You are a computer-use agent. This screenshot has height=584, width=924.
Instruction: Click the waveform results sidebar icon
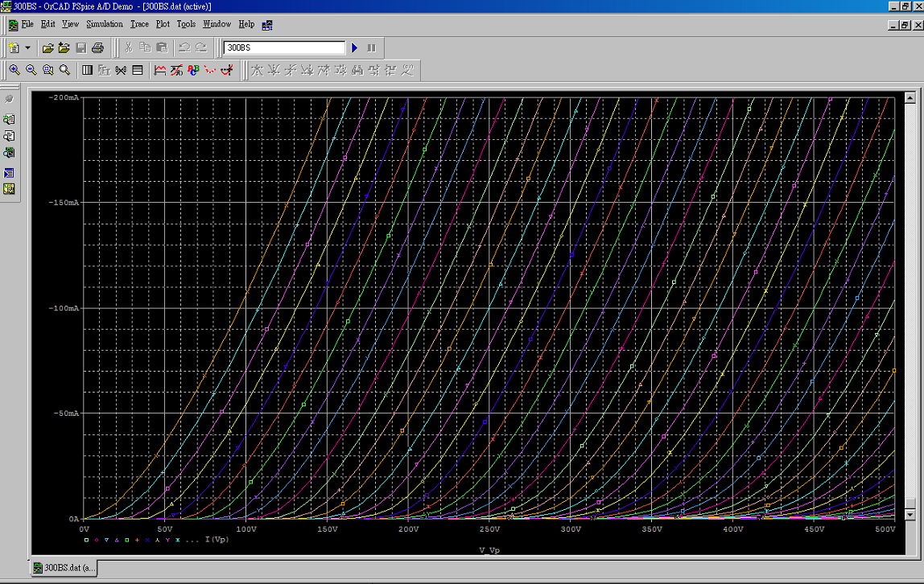(9, 153)
